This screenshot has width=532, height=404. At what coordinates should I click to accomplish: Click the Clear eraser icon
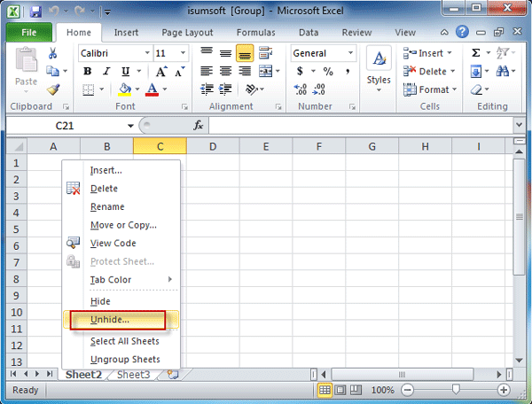tap(476, 89)
